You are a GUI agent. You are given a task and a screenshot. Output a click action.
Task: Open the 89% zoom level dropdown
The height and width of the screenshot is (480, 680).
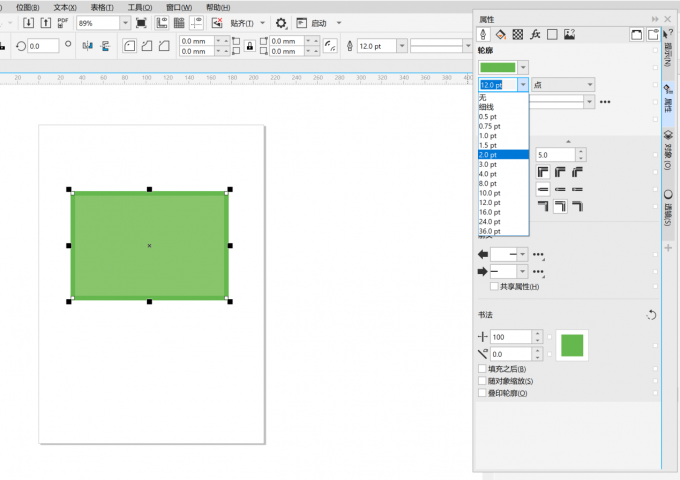click(125, 23)
